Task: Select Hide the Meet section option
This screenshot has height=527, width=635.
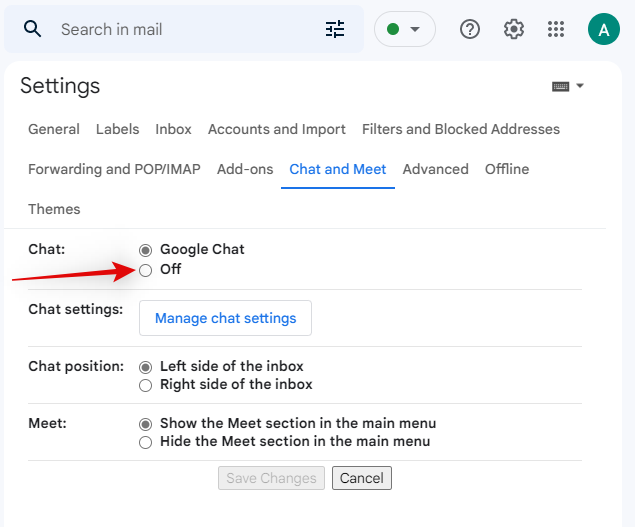Action: 146,442
